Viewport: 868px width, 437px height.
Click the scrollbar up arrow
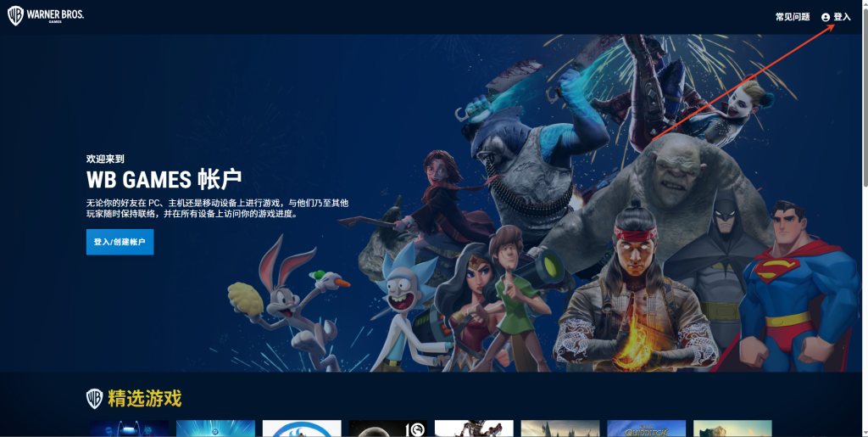[x=864, y=4]
